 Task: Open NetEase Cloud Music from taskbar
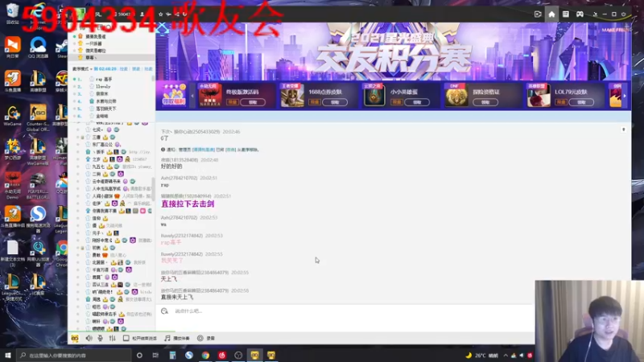pyautogui.click(x=222, y=356)
